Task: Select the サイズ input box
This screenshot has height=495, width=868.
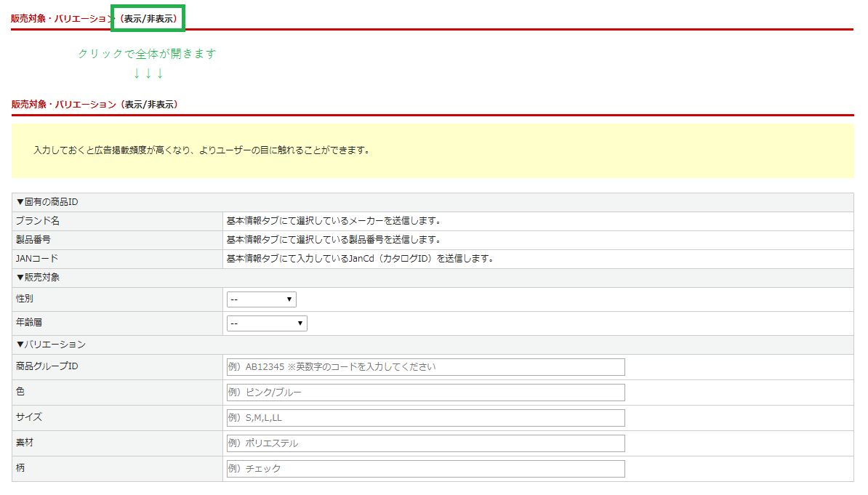Action: (425, 418)
